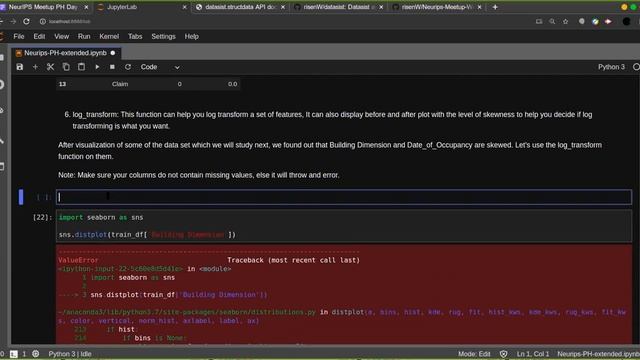Image resolution: width=640 pixels, height=360 pixels.
Task: Open the Tabs menu
Action: [x=135, y=36]
